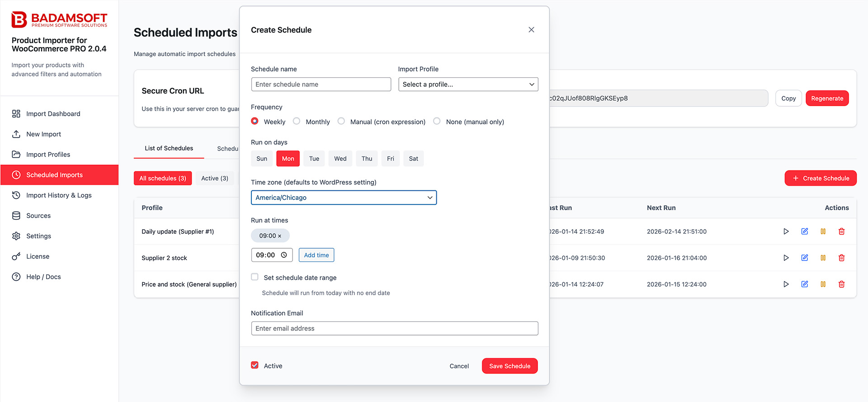Click the License key icon

click(x=16, y=256)
